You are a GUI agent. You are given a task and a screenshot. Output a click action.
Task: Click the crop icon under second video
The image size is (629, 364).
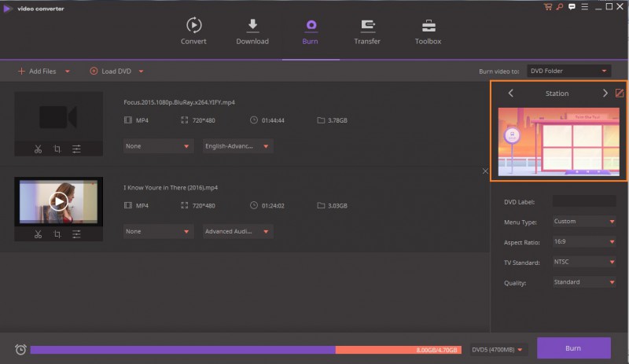click(57, 233)
